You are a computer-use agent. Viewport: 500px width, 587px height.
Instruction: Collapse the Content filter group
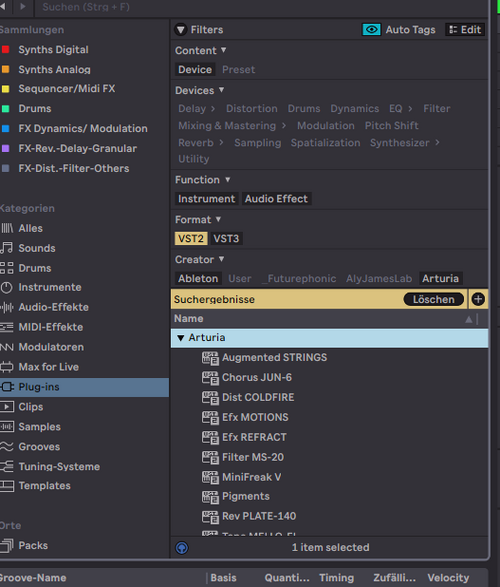223,50
